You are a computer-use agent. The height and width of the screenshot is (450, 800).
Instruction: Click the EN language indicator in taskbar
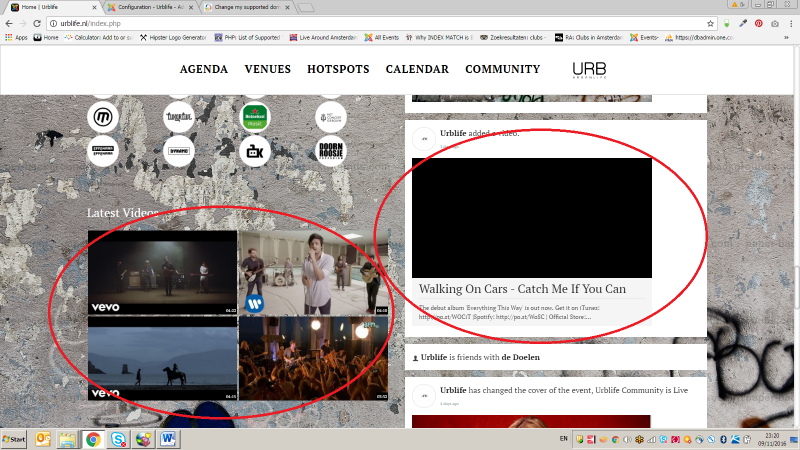[x=563, y=438]
